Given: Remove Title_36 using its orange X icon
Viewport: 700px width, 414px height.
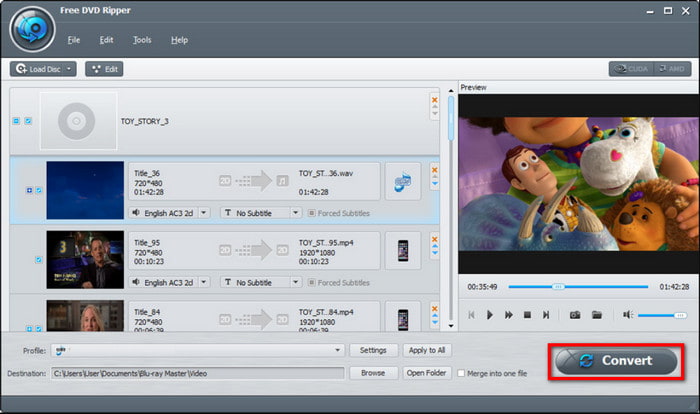Looking at the screenshot, I should pyautogui.click(x=434, y=169).
